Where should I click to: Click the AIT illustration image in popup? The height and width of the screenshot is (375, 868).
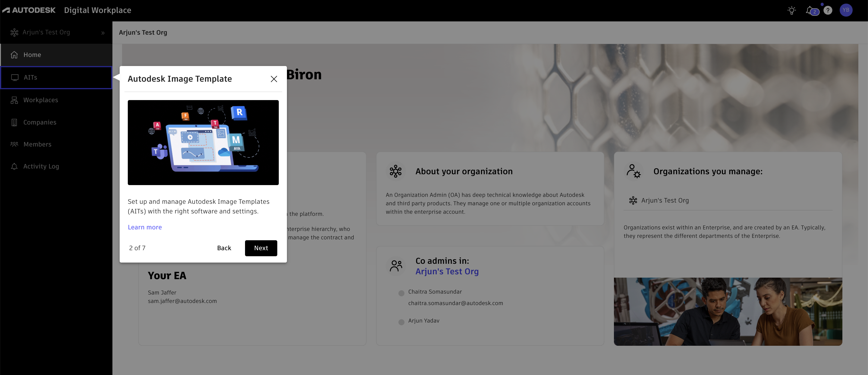point(203,142)
